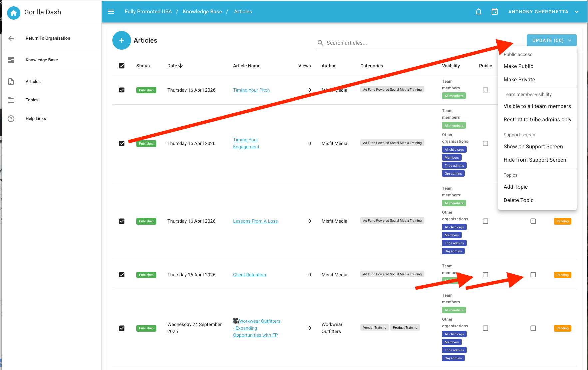588x370 pixels.
Task: Click the Date sort arrow
Action: pyautogui.click(x=181, y=66)
